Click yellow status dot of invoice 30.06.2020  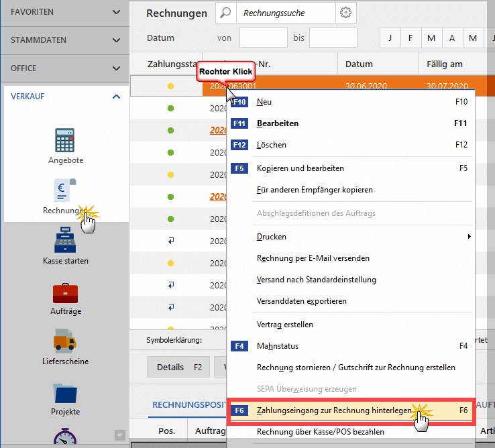(x=170, y=86)
